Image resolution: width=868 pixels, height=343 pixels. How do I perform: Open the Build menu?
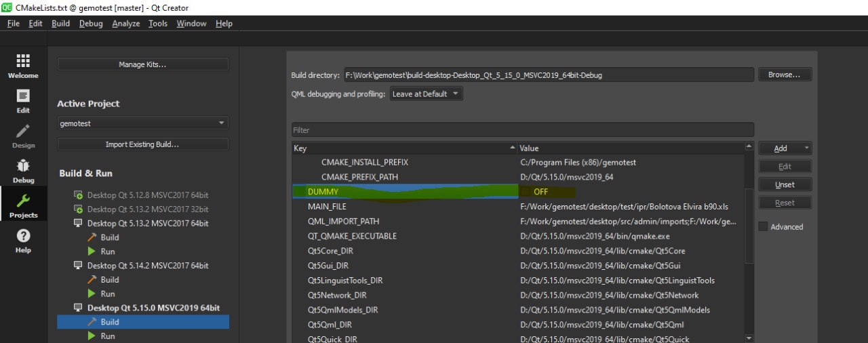point(60,23)
